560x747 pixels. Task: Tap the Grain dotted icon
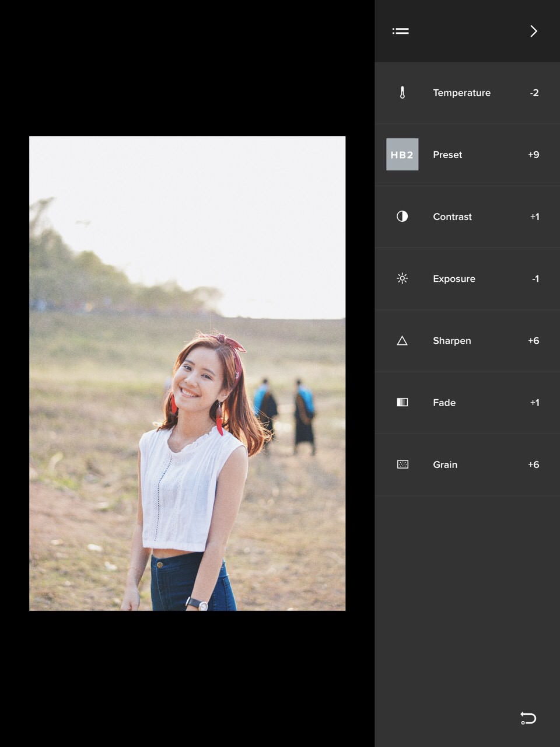click(402, 465)
